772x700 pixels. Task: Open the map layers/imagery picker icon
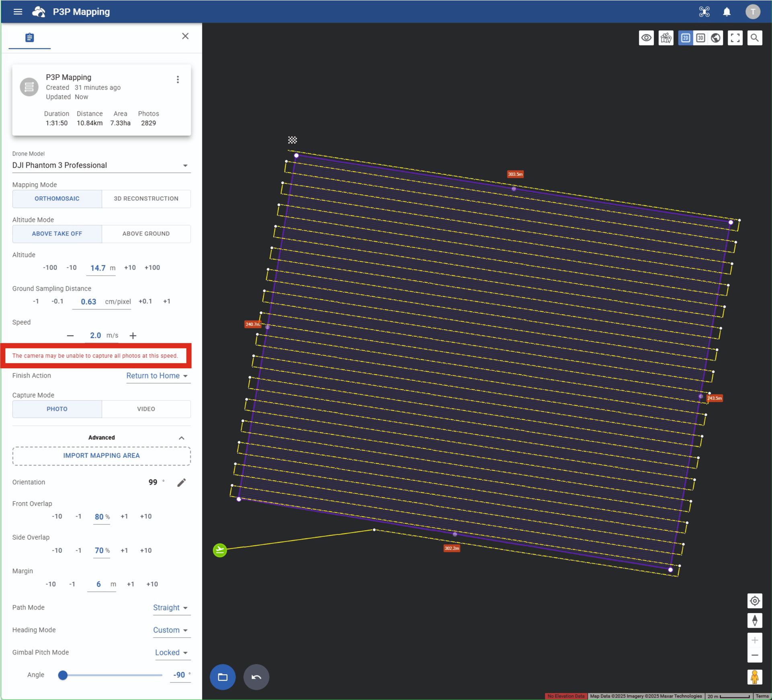(x=665, y=38)
